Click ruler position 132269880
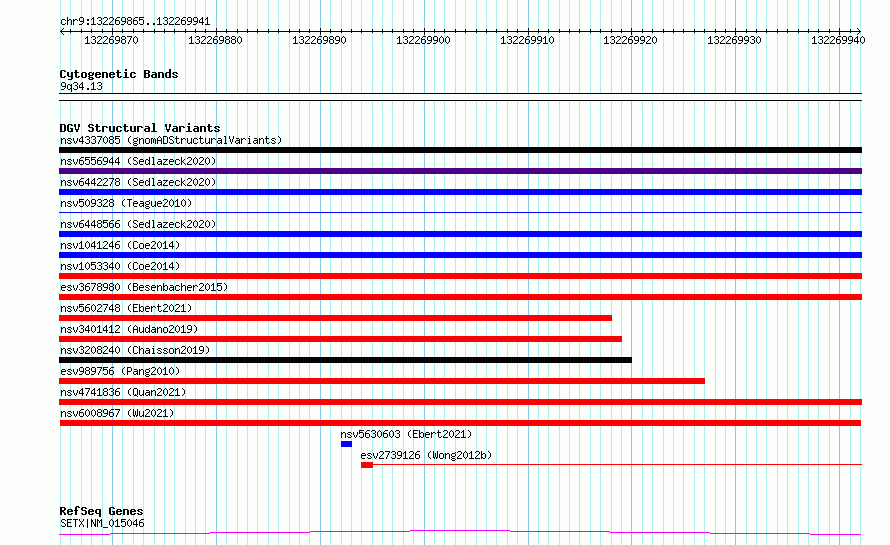 [215, 40]
